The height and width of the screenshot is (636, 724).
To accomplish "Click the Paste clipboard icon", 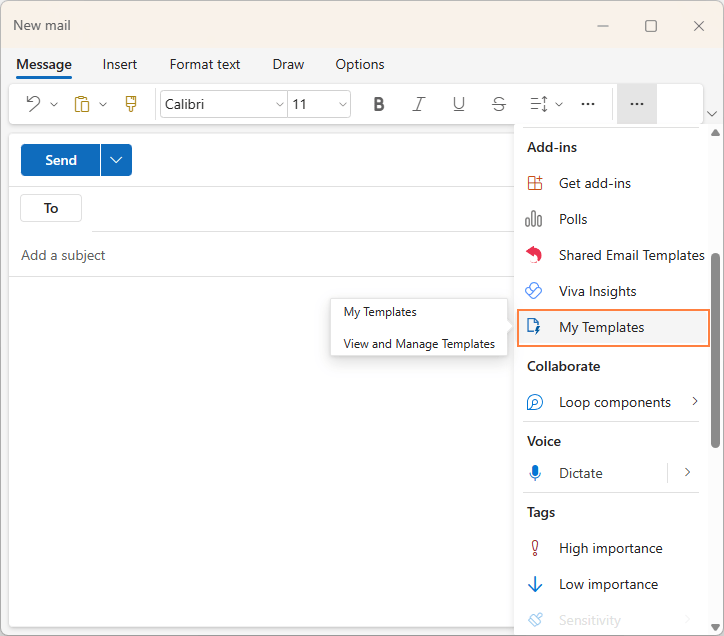I will pos(82,104).
